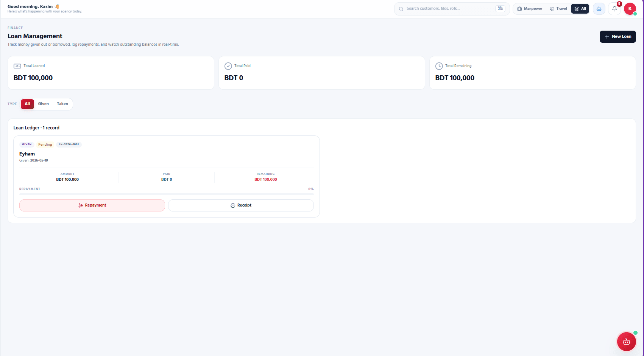Click the GIVEN tag on loan card
This screenshot has width=644, height=356.
(27, 145)
